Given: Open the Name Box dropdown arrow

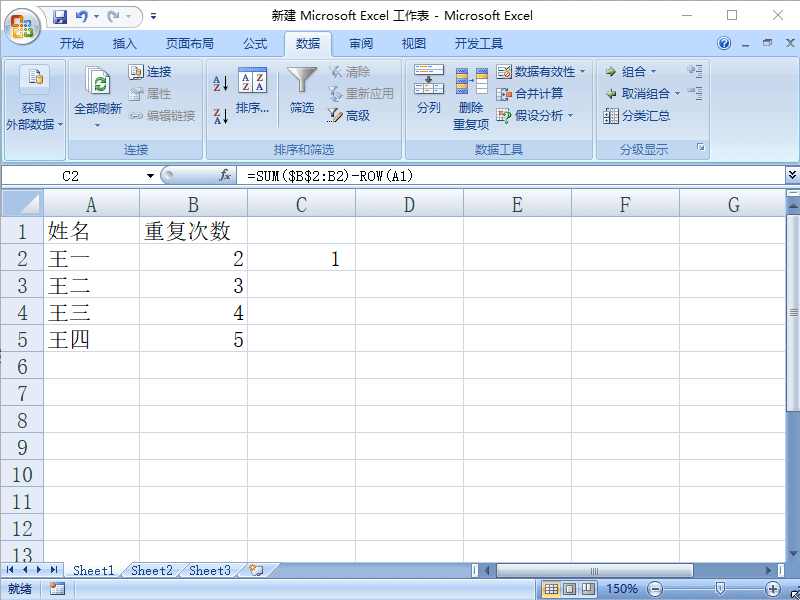Looking at the screenshot, I should click(152, 174).
